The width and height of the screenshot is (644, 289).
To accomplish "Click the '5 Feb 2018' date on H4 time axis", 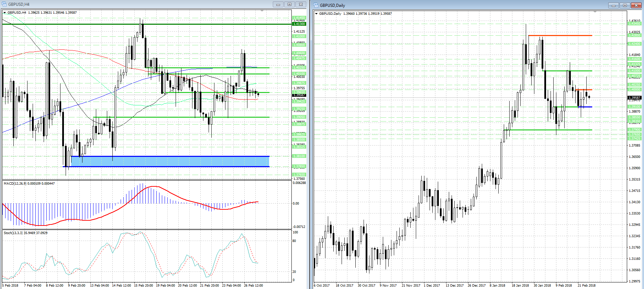I will (x=10, y=286).
